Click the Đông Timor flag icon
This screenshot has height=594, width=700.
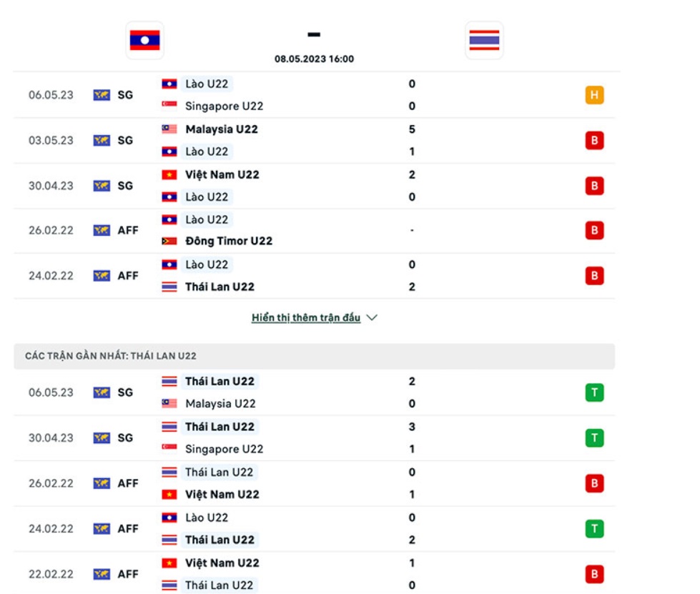pyautogui.click(x=169, y=241)
